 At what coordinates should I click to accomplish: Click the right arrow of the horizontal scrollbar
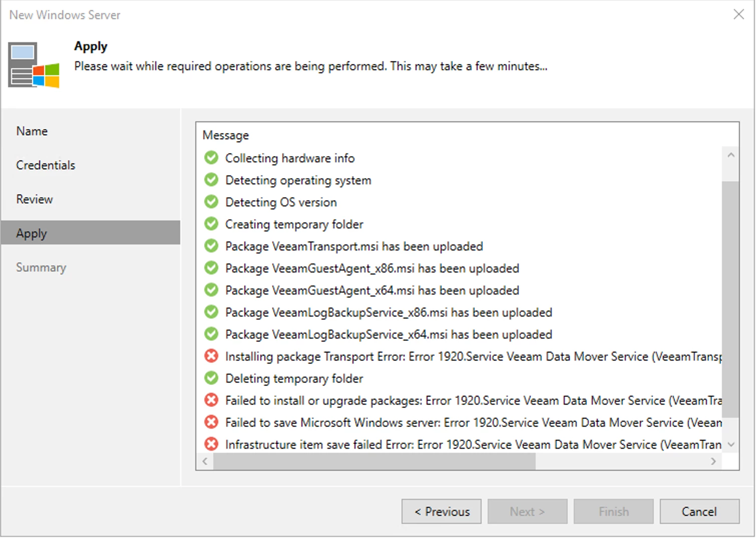tap(713, 461)
